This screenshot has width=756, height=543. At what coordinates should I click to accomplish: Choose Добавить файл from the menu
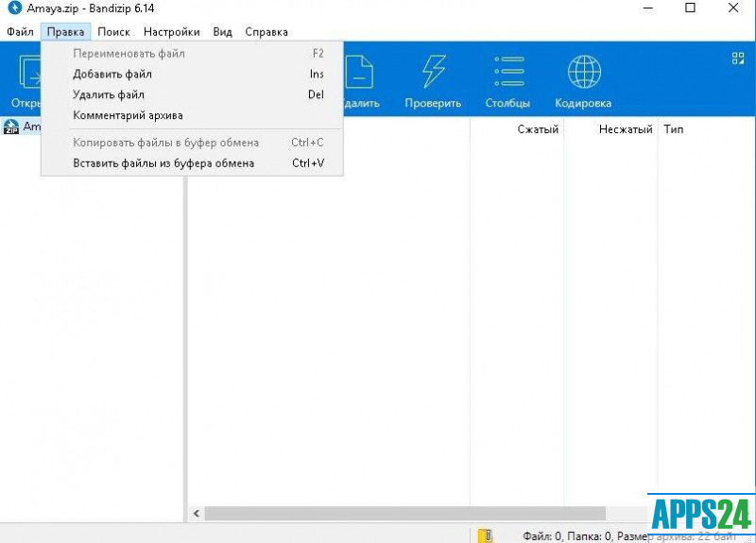point(193,75)
